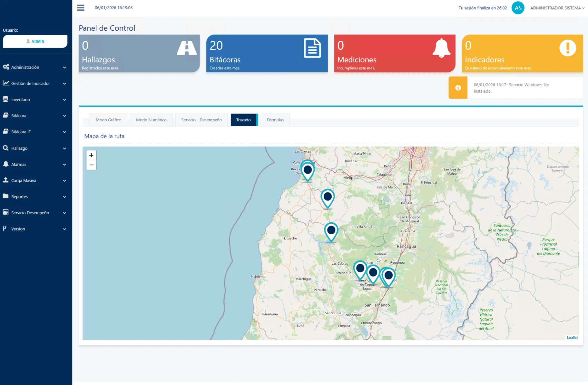
Task: Open the Servicio - Desempeño tab
Action: [x=201, y=120]
